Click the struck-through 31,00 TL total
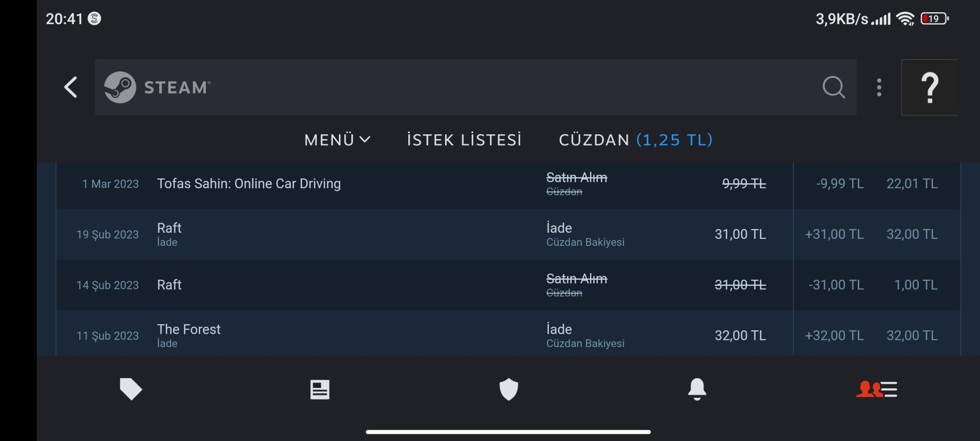Screen dimensions: 980x441 [741, 285]
